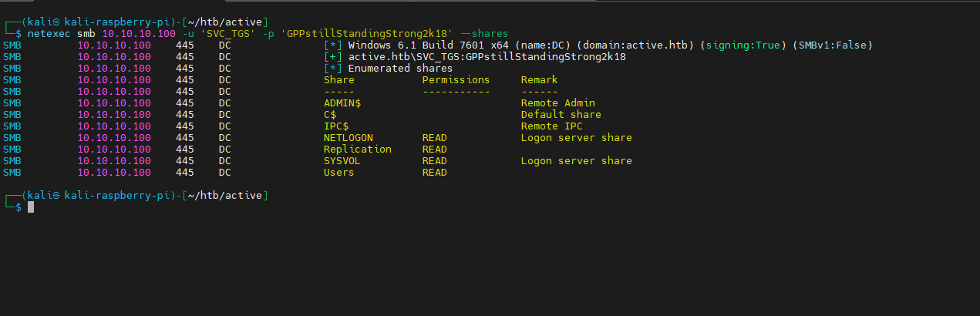Screen dimensions: 980x316
Task: Click 'smb' protocol word in command
Action: (86, 34)
